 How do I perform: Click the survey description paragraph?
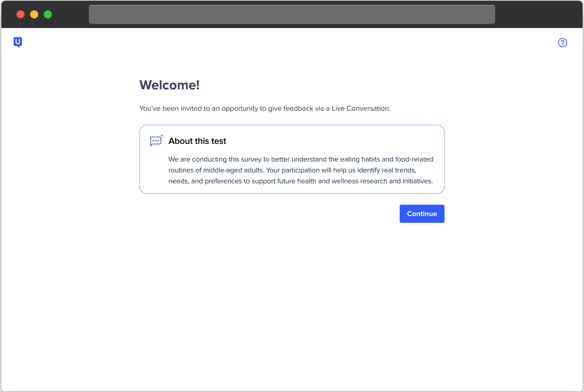301,170
